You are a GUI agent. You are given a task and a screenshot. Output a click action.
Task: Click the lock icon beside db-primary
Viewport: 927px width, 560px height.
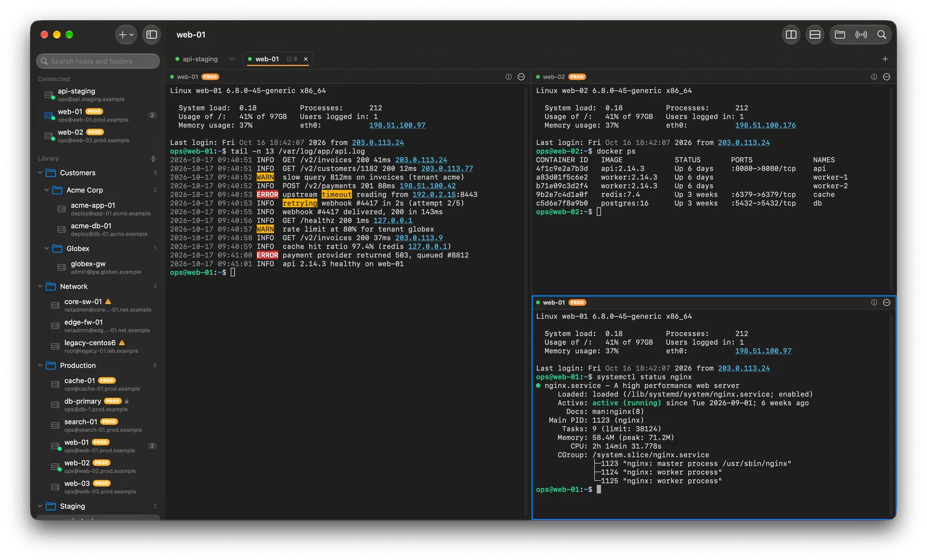(x=127, y=401)
